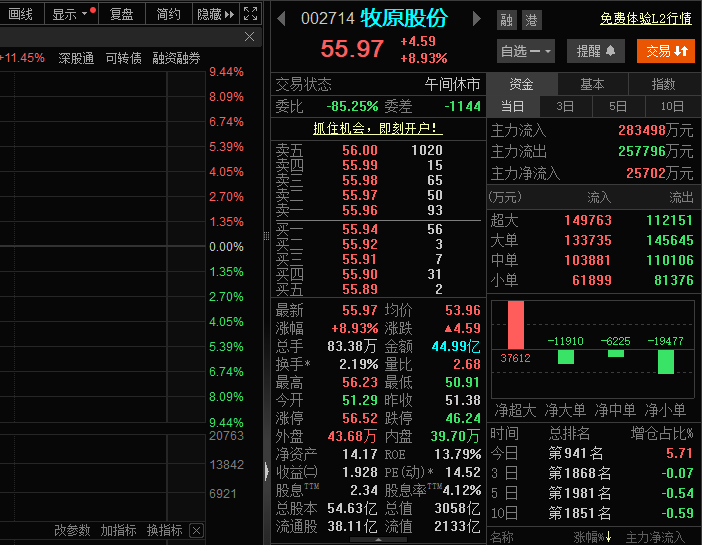The image size is (702, 545).
Task: Switch to the 指数 tab
Action: (663, 84)
